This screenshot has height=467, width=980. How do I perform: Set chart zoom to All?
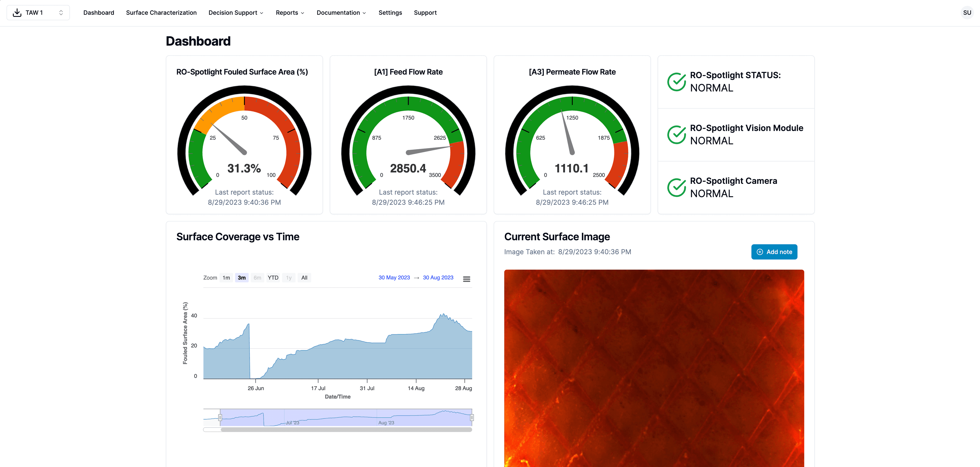(304, 278)
